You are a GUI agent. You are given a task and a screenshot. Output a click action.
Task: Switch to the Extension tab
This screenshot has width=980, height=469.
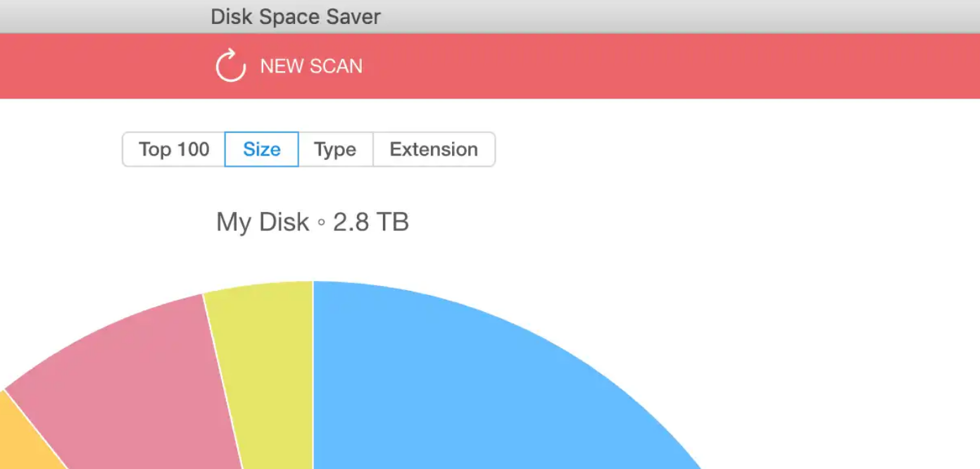[x=433, y=149]
